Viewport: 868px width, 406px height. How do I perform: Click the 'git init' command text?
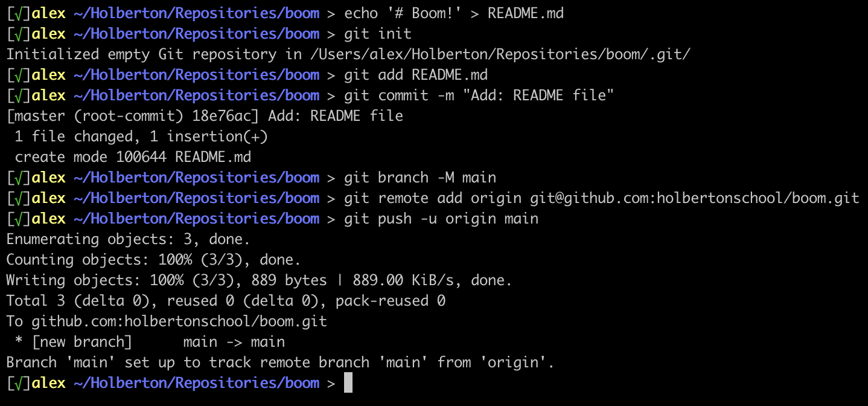click(x=377, y=34)
